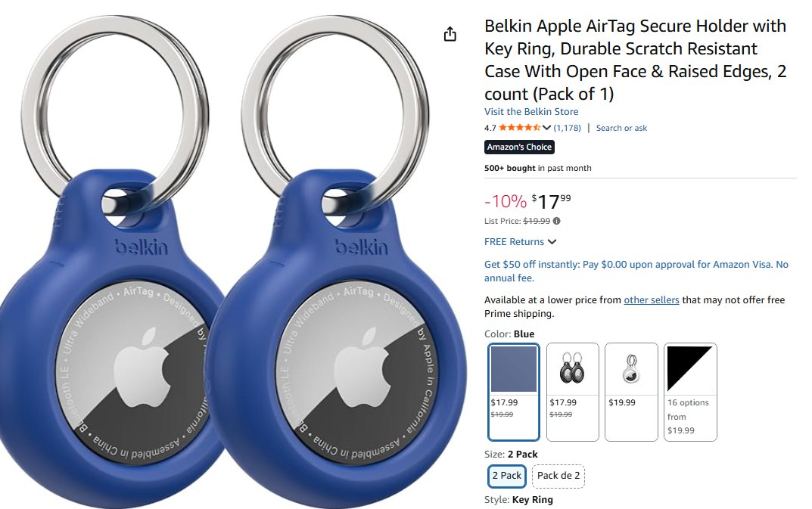Click the share icon beside product image
Viewport: 812px width, 509px height.
pos(450,34)
